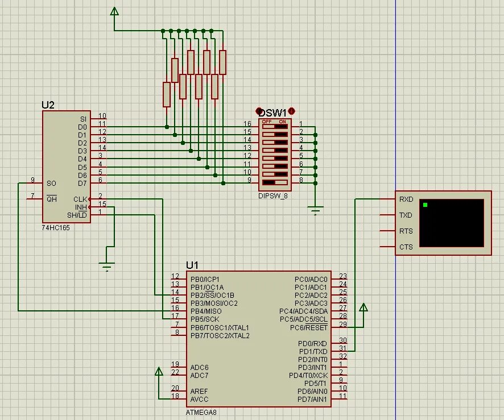Click the SO pin label on U2
Screen dimensions: 504x420
click(51, 184)
